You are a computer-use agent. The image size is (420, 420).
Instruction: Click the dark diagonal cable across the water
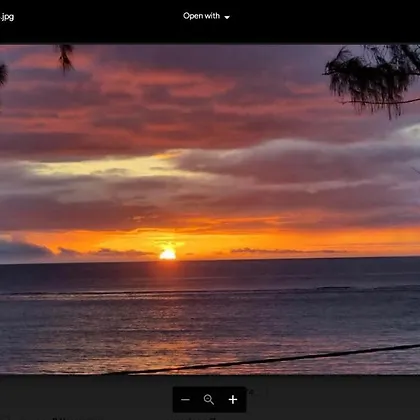pos(267,361)
